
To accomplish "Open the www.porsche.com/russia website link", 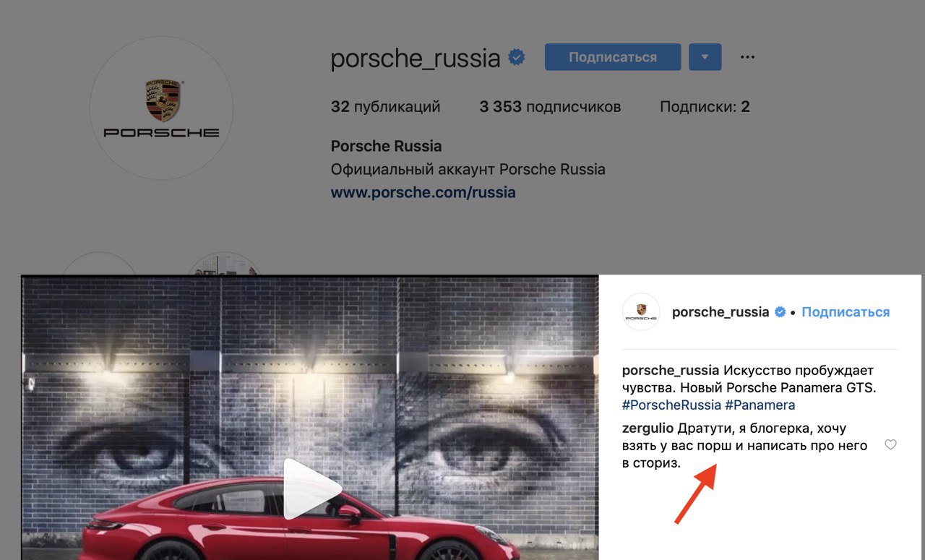I will pyautogui.click(x=423, y=193).
